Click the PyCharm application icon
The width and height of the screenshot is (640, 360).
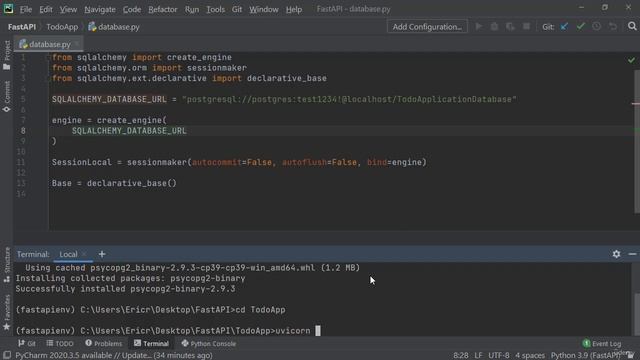click(x=8, y=9)
